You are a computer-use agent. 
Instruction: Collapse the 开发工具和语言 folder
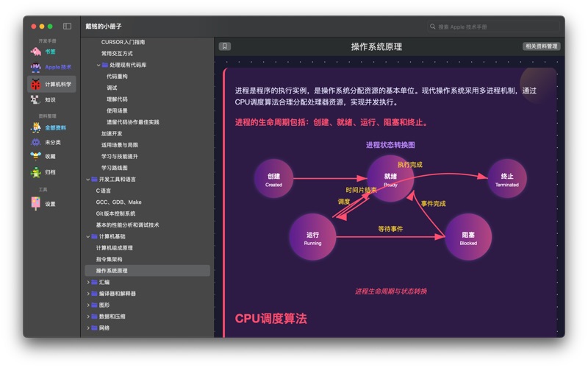[88, 179]
